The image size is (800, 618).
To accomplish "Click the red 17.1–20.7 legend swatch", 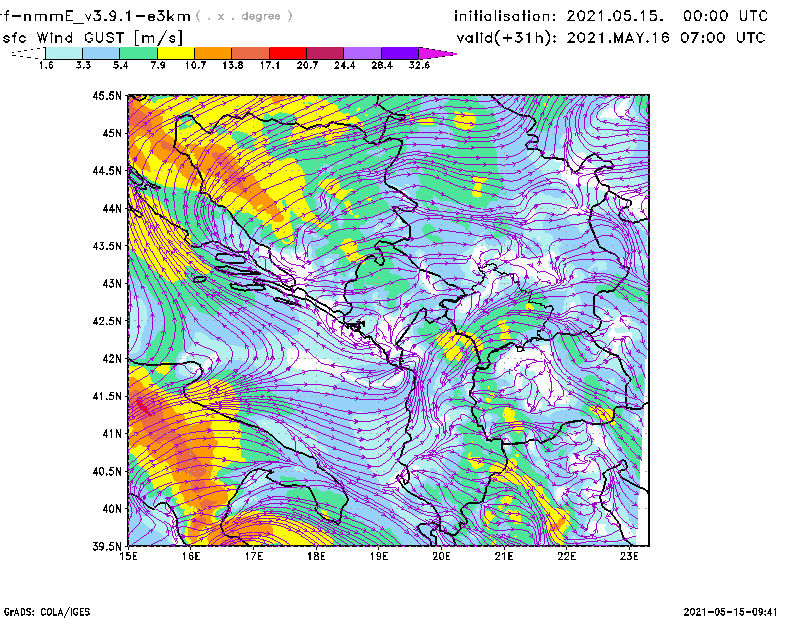I will click(288, 53).
